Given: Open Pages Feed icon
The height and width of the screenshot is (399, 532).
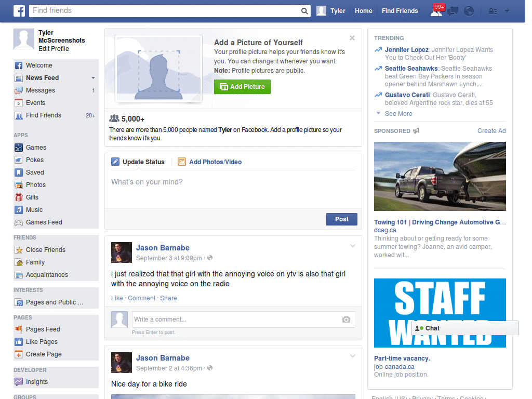Looking at the screenshot, I should tap(19, 329).
